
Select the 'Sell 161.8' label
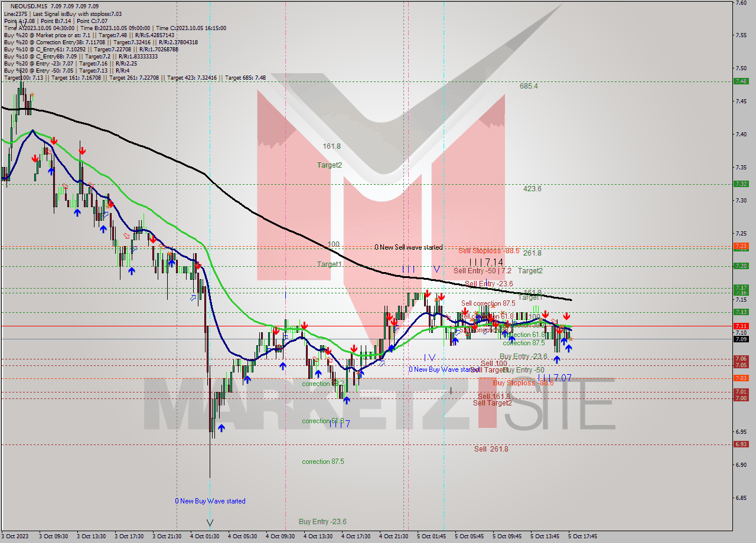[x=493, y=397]
